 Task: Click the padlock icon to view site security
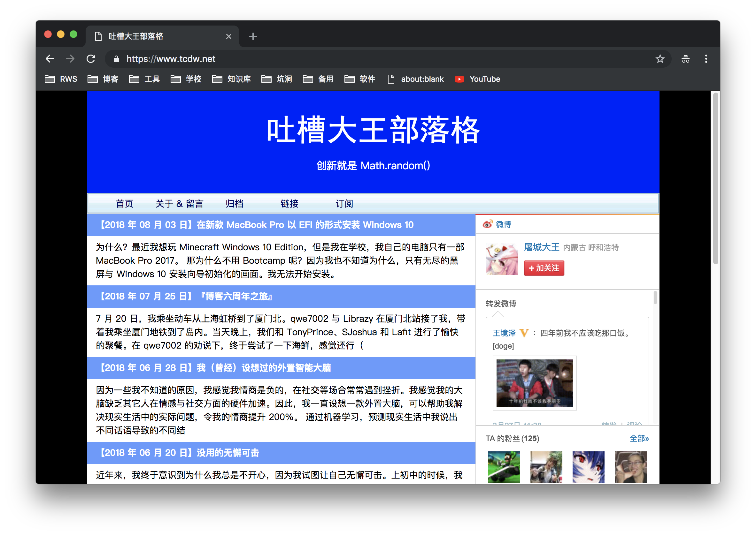point(116,59)
